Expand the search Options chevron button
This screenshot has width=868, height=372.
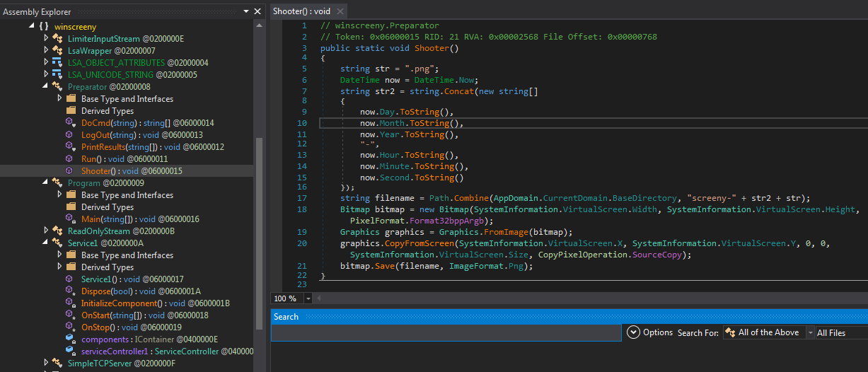coord(632,332)
